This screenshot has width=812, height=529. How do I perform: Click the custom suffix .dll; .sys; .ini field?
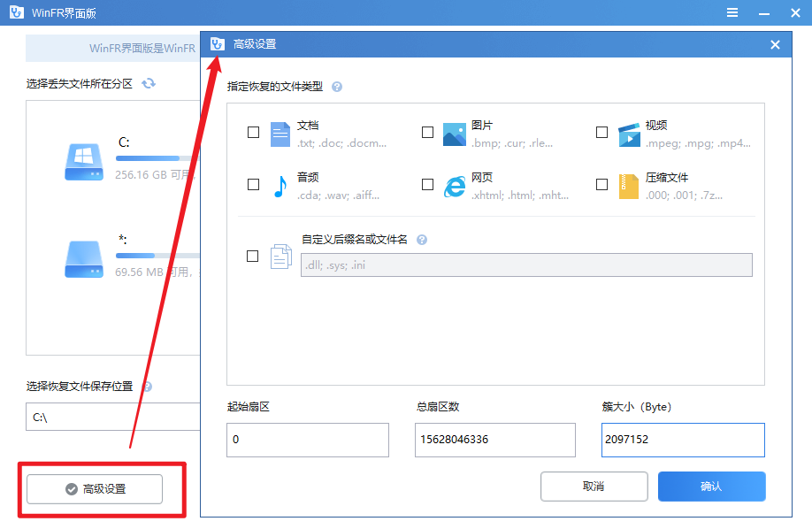pos(526,264)
